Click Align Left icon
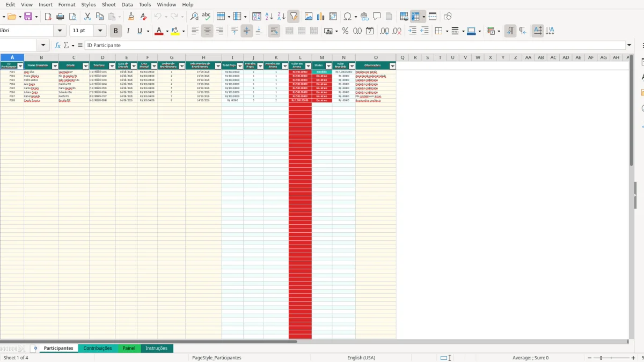 coord(195,31)
